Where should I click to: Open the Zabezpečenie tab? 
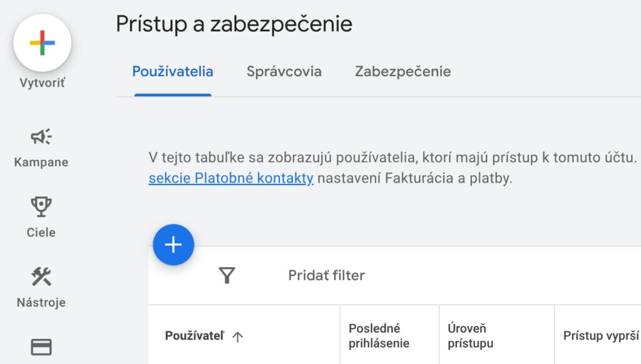point(403,71)
